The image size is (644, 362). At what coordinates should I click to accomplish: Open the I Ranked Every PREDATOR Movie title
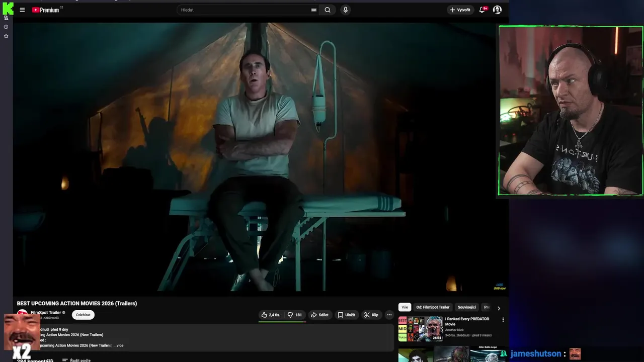(x=467, y=321)
